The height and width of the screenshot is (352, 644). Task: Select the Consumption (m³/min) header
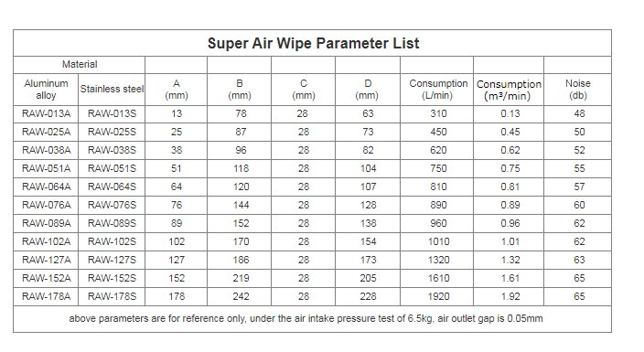[x=509, y=90]
